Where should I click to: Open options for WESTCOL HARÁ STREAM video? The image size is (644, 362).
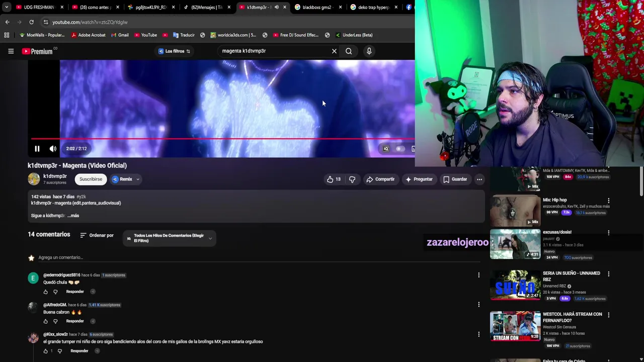click(x=608, y=315)
